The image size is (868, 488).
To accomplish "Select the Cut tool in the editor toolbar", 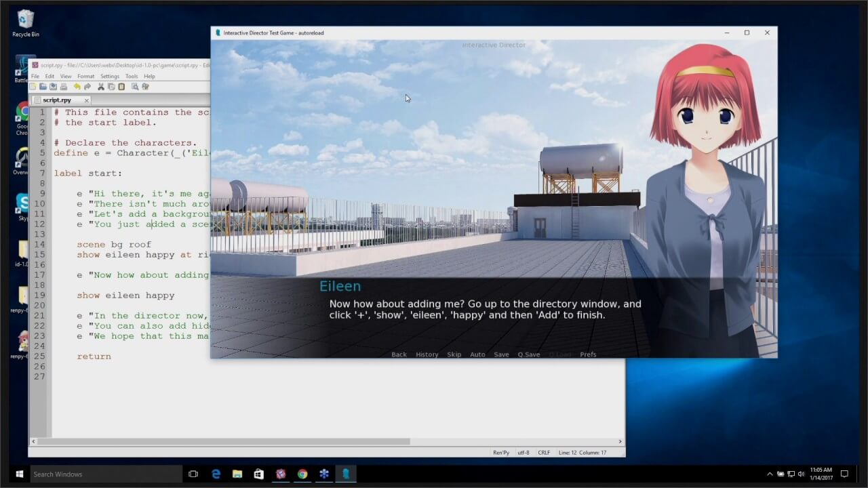I will 100,87.
